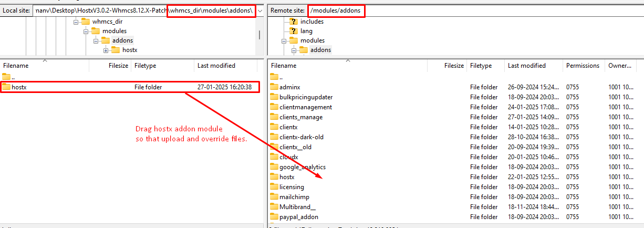Select modules folder in local tree
The height and width of the screenshot is (228, 644).
click(114, 31)
